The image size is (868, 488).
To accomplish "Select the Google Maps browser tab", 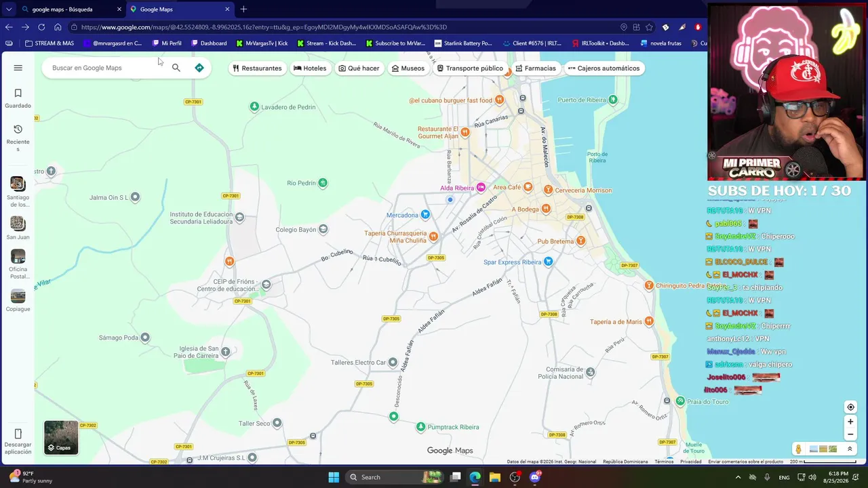I will [x=180, y=9].
